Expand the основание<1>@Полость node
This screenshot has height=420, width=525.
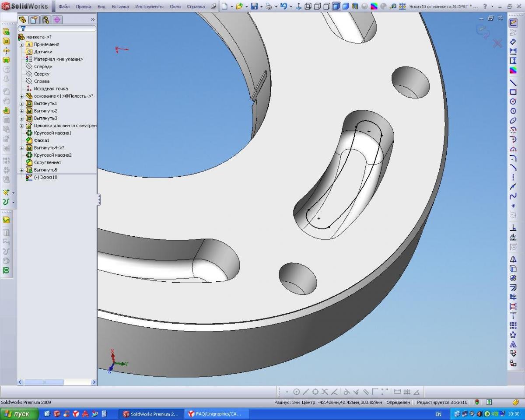tap(21, 96)
